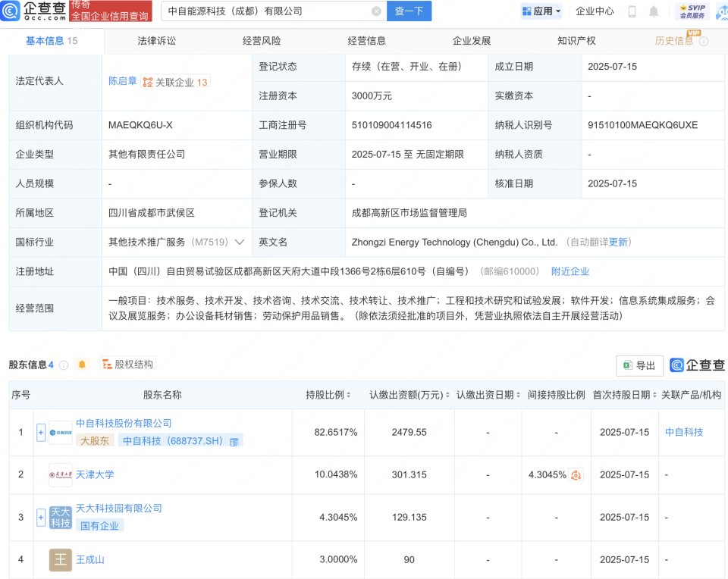Sort by 认缴出资额 column
The image size is (728, 579).
point(447,395)
